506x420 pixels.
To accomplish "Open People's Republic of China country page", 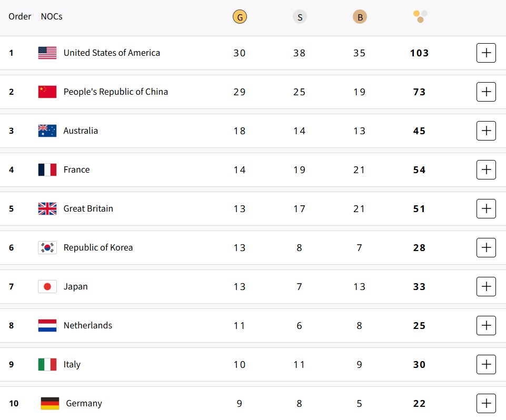I will pos(115,92).
